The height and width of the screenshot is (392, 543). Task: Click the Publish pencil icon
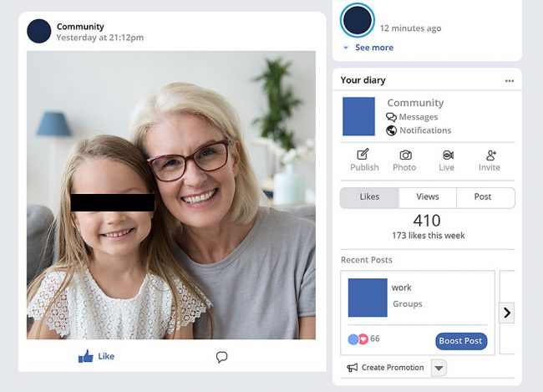(x=363, y=155)
